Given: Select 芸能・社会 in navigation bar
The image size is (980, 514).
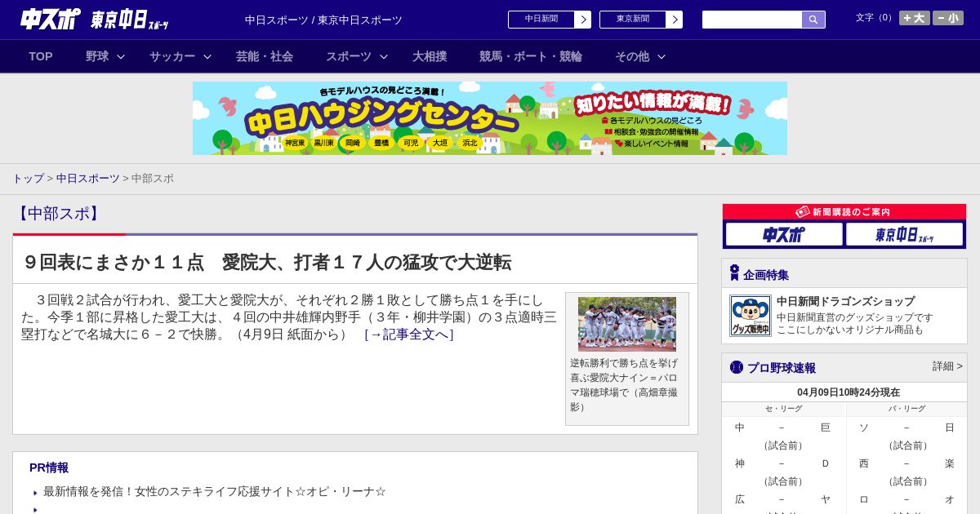Looking at the screenshot, I should pos(265,56).
